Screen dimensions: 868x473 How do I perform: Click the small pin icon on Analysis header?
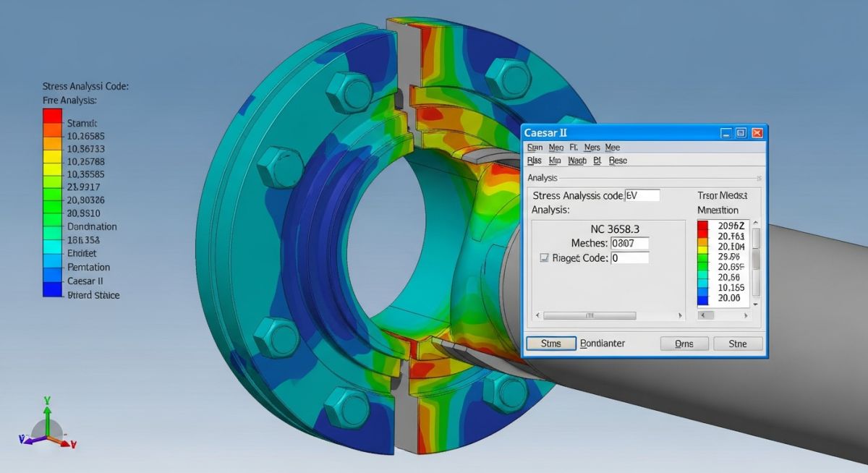coord(758,178)
